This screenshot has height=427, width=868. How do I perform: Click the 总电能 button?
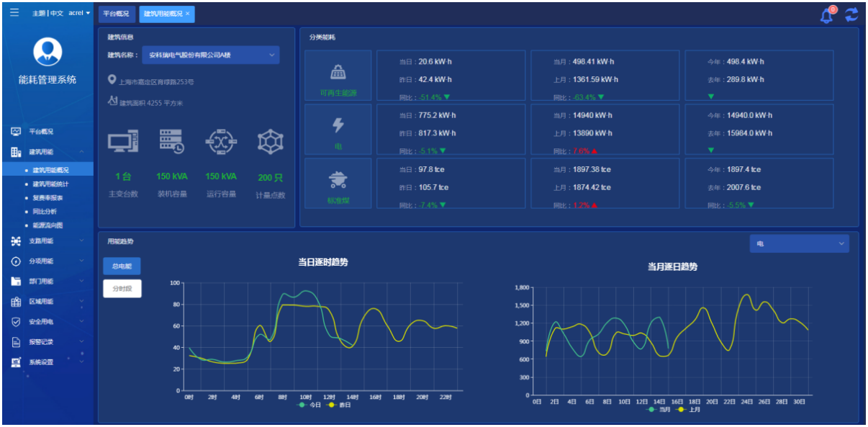(122, 266)
